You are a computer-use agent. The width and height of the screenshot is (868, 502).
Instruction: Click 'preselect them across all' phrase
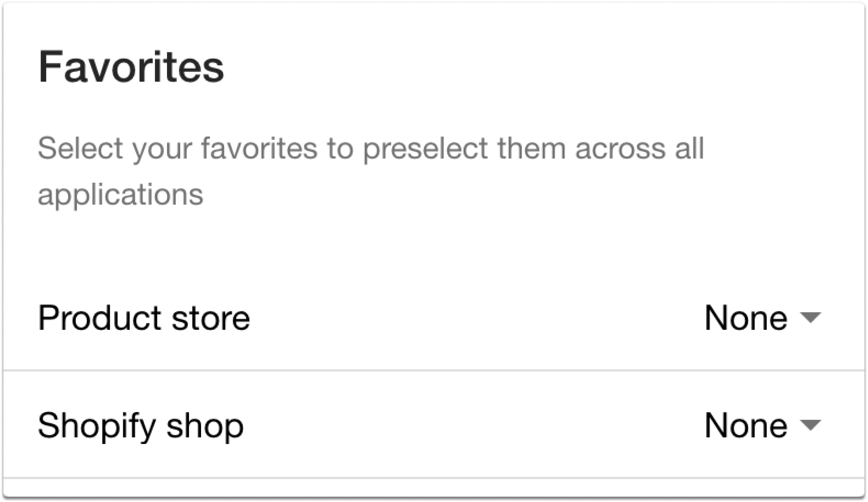[x=533, y=149]
